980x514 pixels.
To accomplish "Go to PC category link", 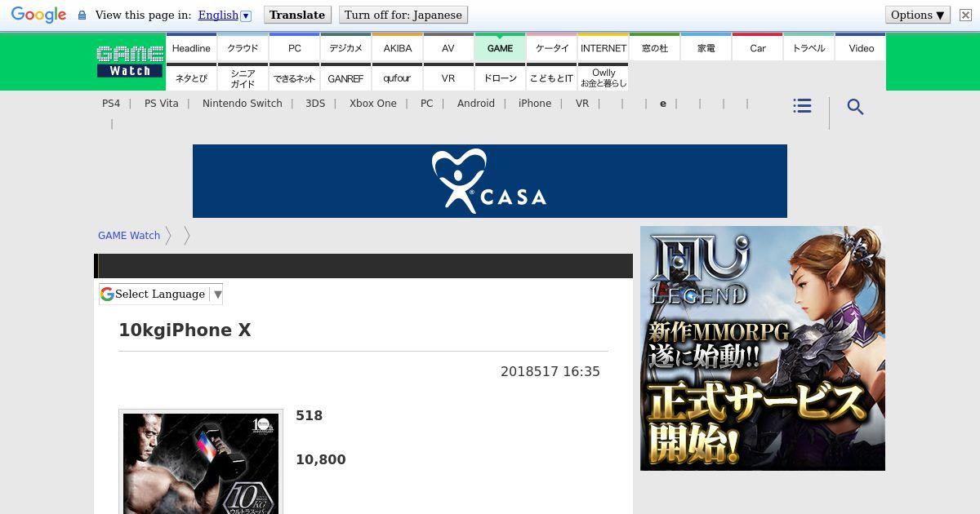I will click(426, 104).
